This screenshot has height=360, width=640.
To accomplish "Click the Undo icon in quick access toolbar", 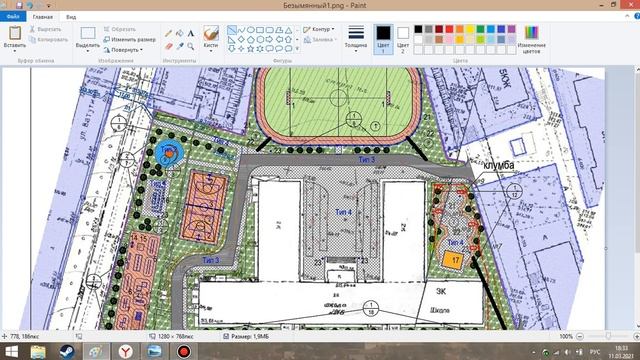I will (x=29, y=5).
